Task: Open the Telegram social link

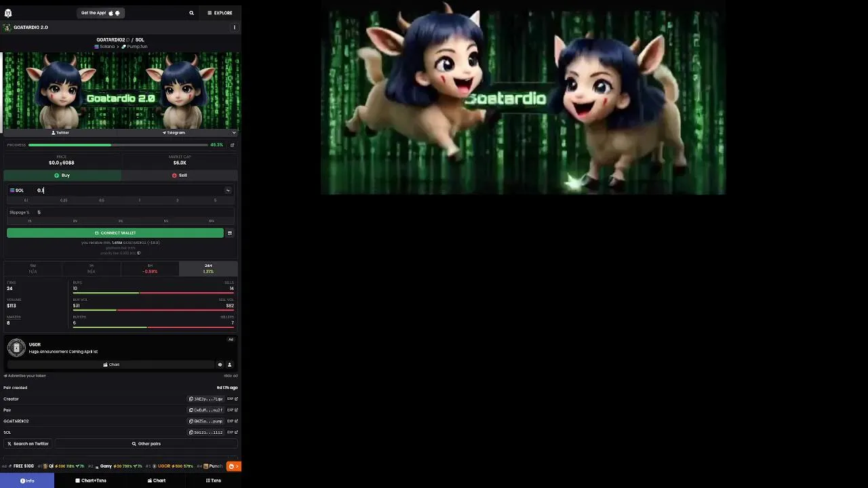Action: pos(174,133)
